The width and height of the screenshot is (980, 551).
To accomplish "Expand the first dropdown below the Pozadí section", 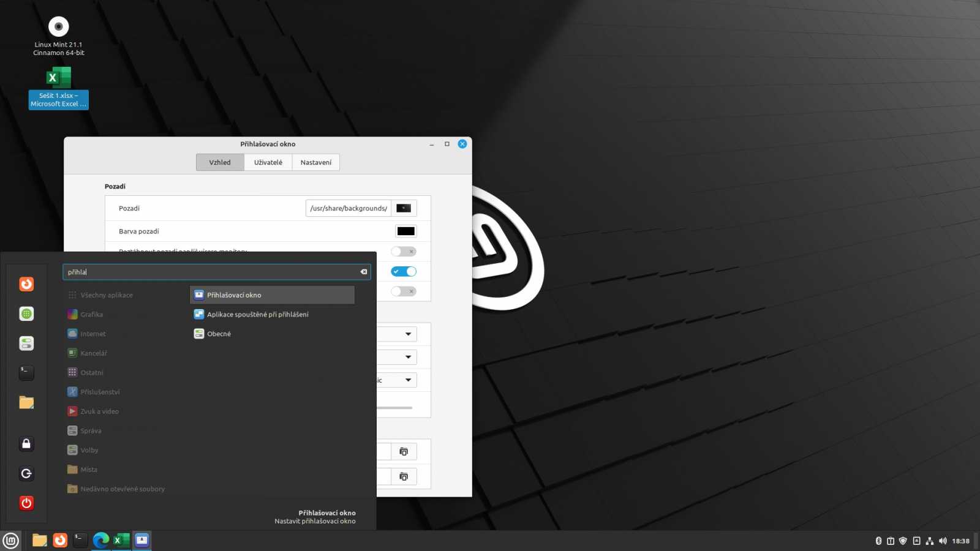I will [397, 334].
